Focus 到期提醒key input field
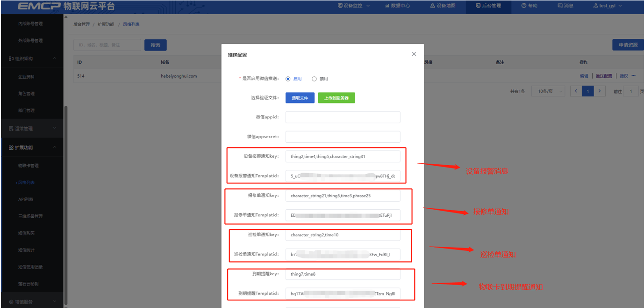 (x=343, y=274)
